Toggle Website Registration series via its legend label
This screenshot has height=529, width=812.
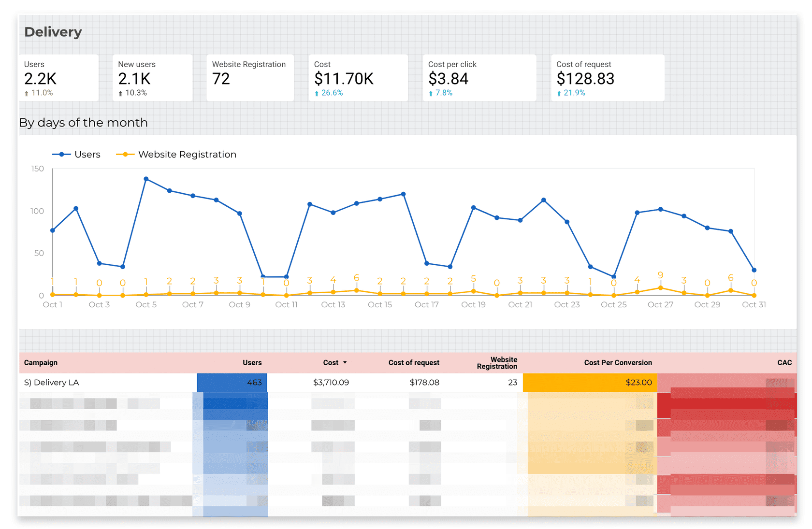187,155
